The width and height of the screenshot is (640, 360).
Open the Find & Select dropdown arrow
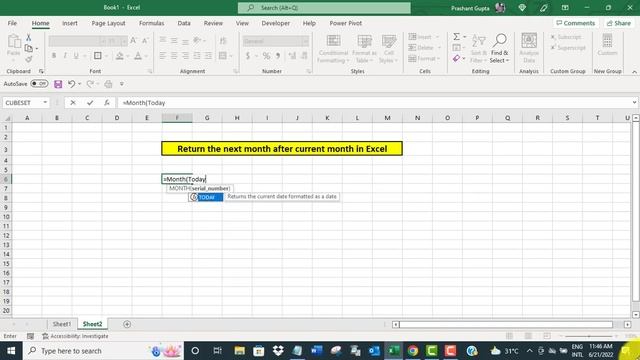[x=507, y=60]
